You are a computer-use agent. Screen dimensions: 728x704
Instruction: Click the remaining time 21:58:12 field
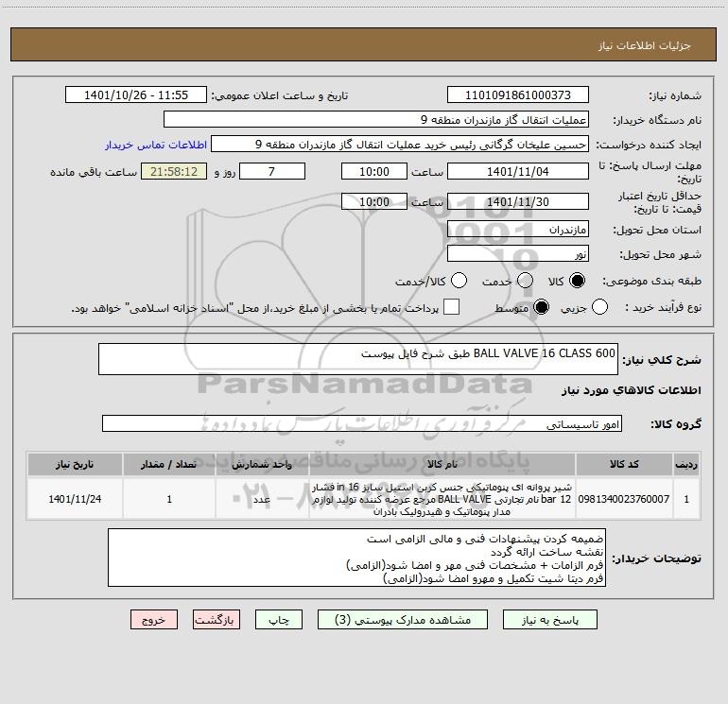[174, 171]
